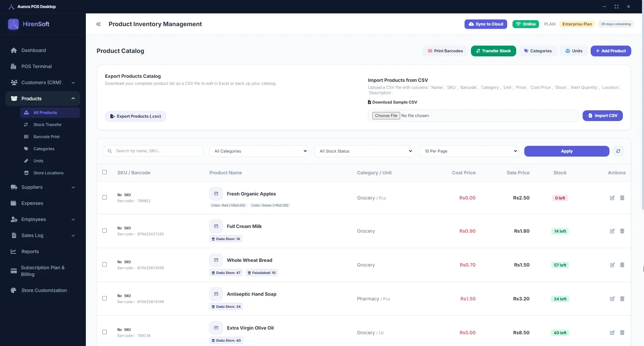Collapse sidebar with double-chevron icon
This screenshot has width=644, height=346.
[x=98, y=24]
